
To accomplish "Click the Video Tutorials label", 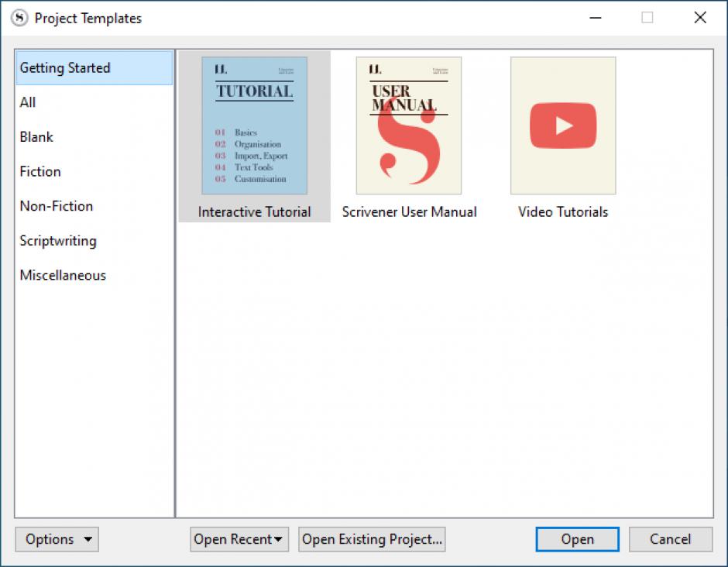I will [563, 212].
